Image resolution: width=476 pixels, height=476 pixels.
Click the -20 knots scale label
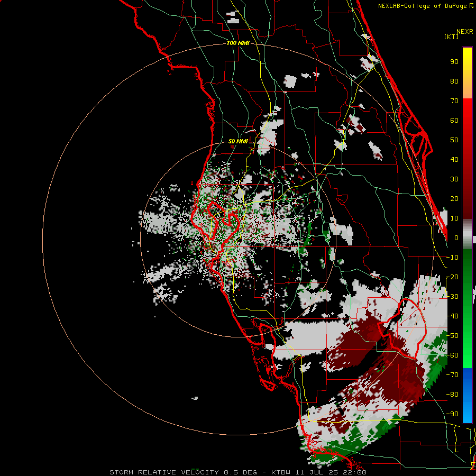[x=452, y=277]
